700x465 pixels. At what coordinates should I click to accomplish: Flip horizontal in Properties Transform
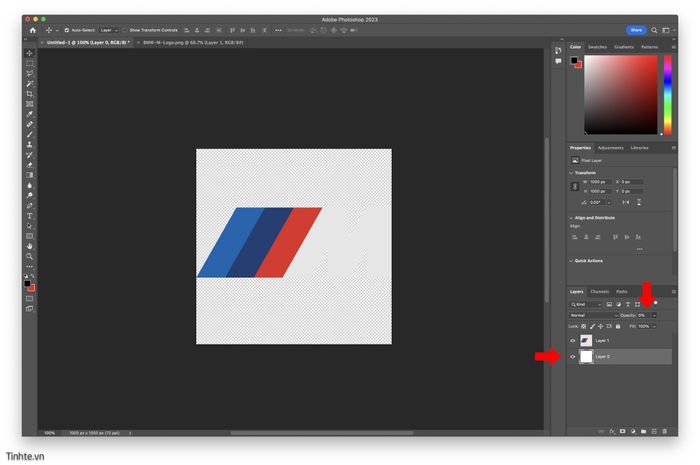point(626,202)
